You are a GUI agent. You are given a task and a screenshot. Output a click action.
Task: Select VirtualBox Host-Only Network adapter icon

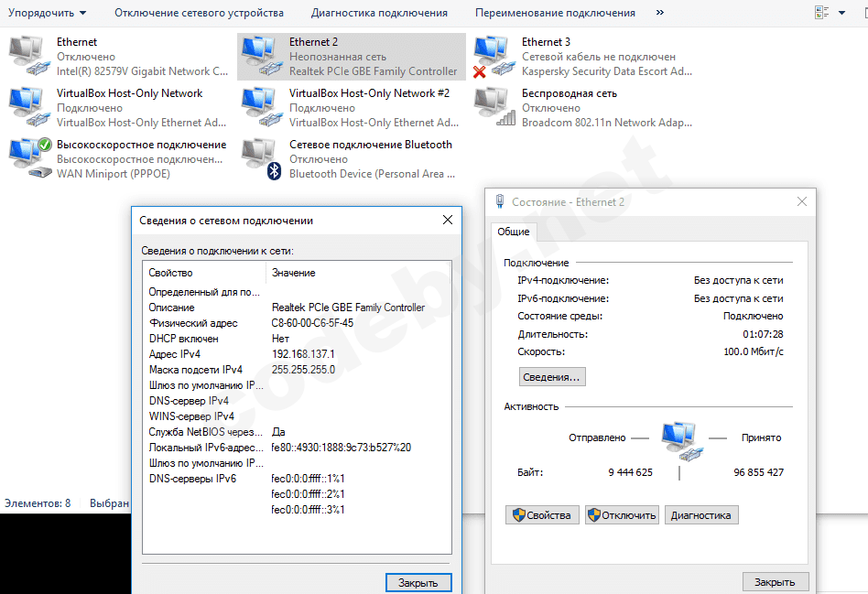[x=29, y=107]
